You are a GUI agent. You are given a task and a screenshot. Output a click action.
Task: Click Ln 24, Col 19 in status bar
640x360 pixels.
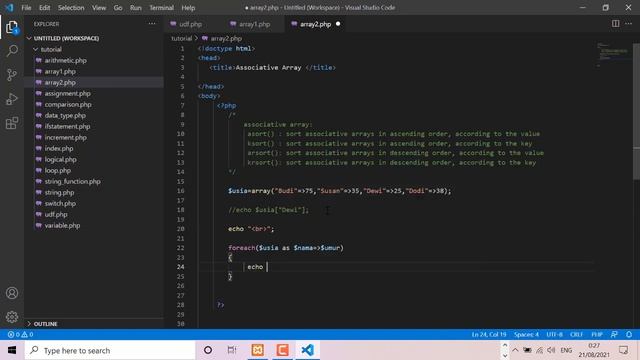(x=489, y=334)
